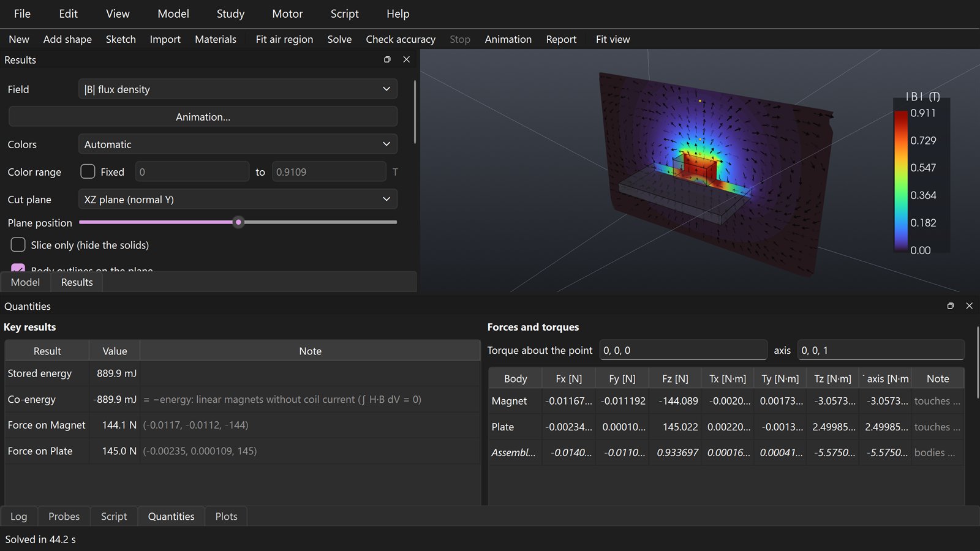980x551 pixels.
Task: Open the Field dropdown showing |B| flux density
Action: tap(238, 89)
